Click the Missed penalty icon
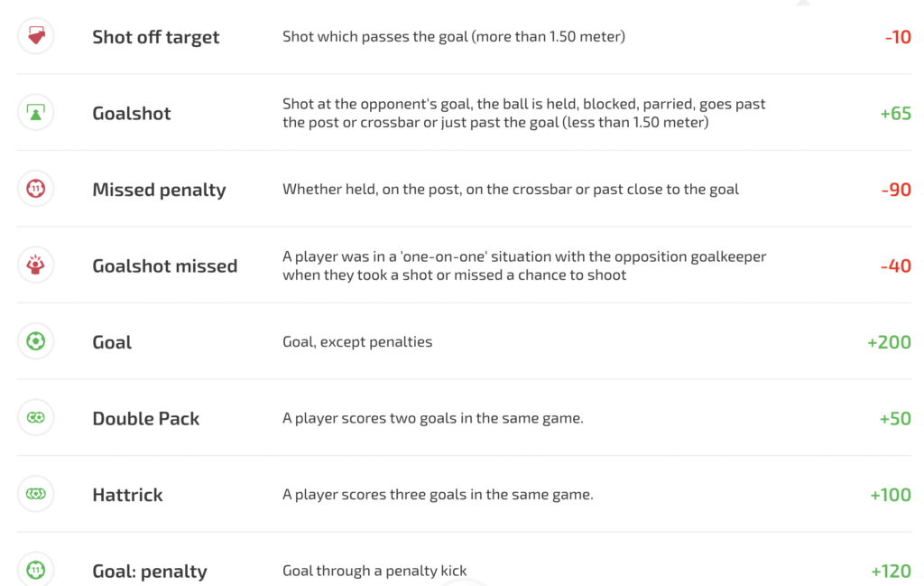 (36, 189)
